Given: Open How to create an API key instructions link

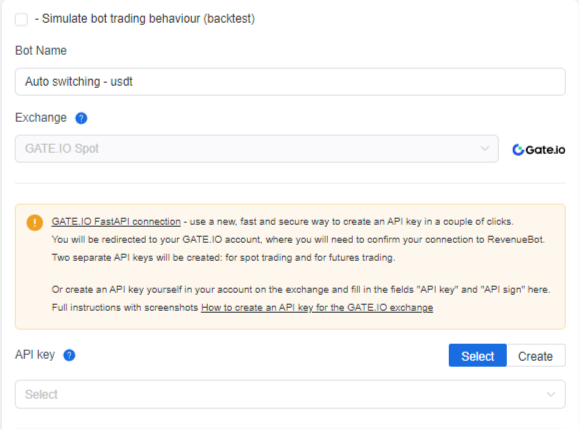Looking at the screenshot, I should [x=317, y=308].
